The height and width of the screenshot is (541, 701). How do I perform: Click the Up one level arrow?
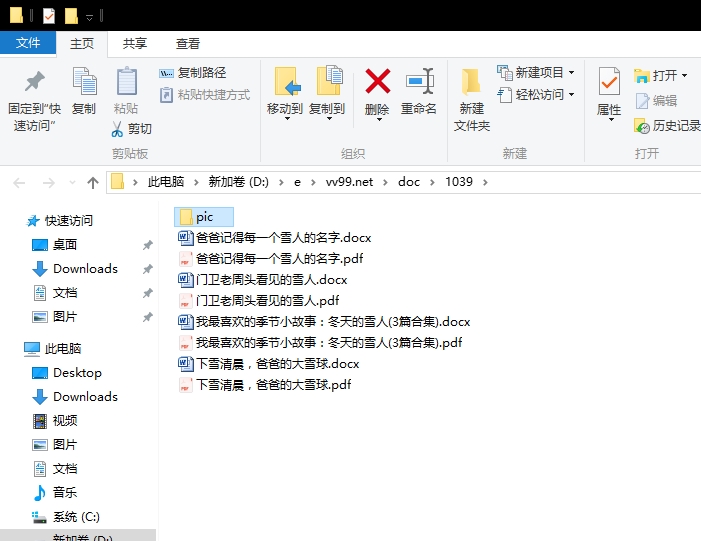(x=93, y=182)
